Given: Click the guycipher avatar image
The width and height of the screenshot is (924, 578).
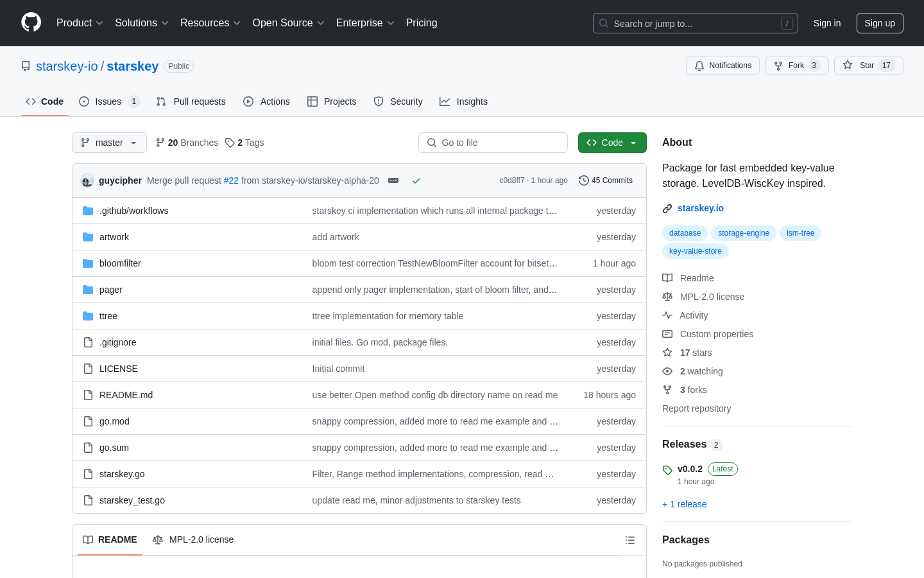Looking at the screenshot, I should [x=87, y=180].
